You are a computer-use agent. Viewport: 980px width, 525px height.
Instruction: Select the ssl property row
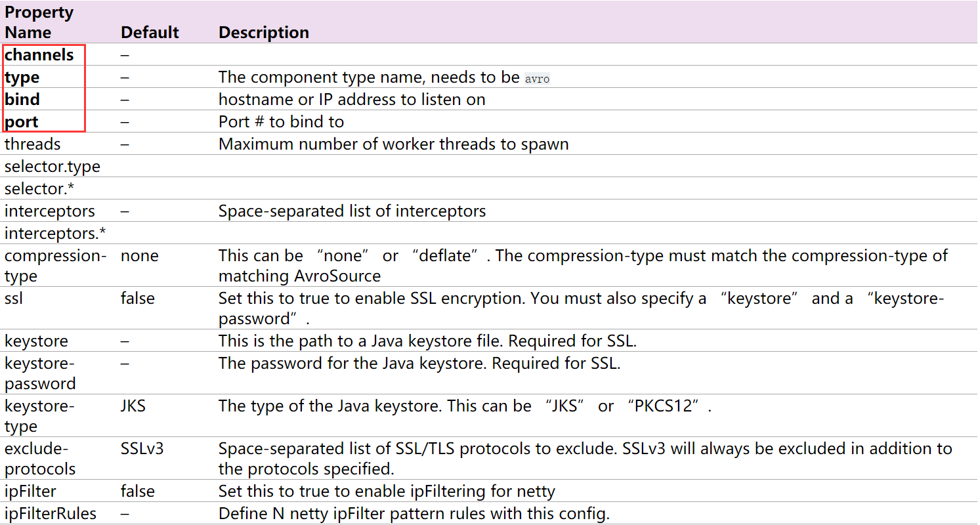coord(13,298)
